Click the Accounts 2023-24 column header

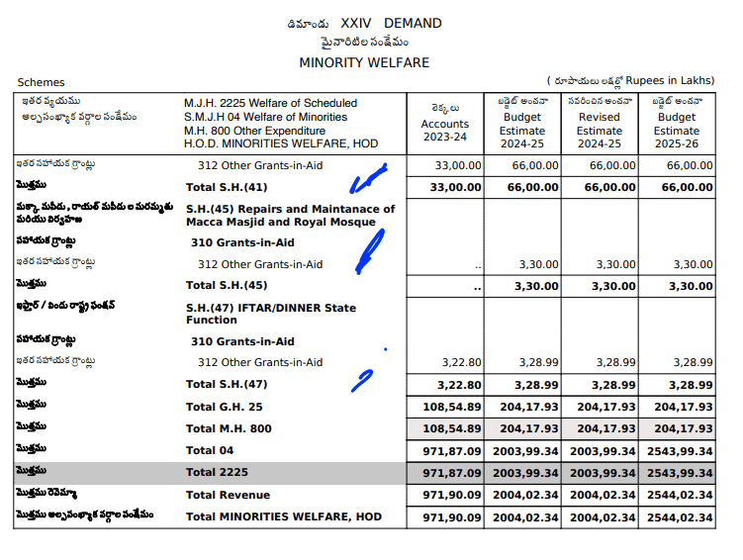pyautogui.click(x=444, y=124)
